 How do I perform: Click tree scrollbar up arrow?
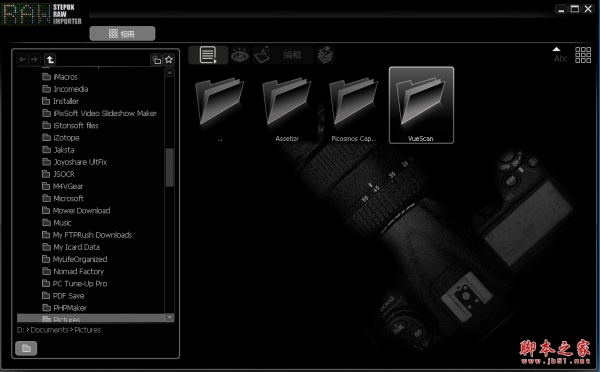click(x=170, y=72)
